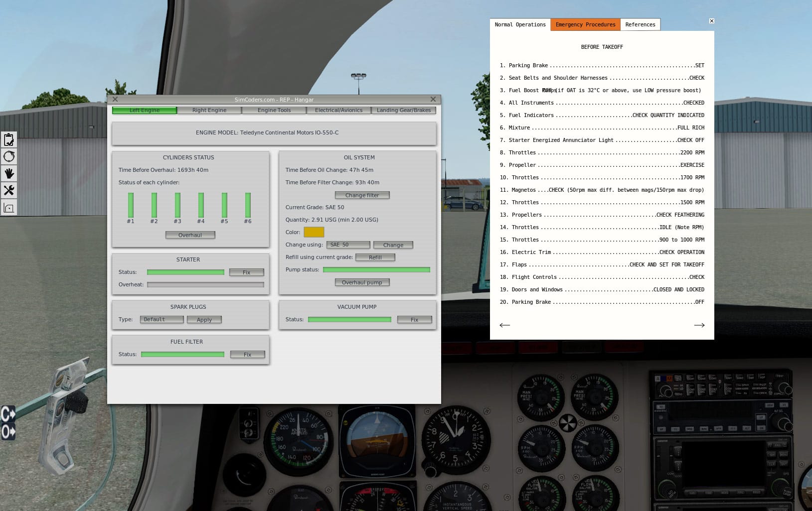Click the yellow oil color swatch
The width and height of the screenshot is (812, 511).
(314, 232)
